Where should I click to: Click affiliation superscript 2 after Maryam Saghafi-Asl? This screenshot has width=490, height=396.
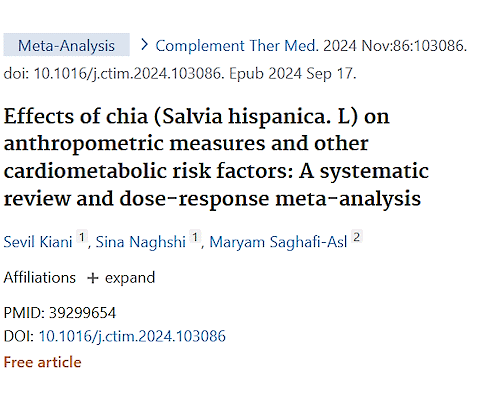click(x=357, y=237)
